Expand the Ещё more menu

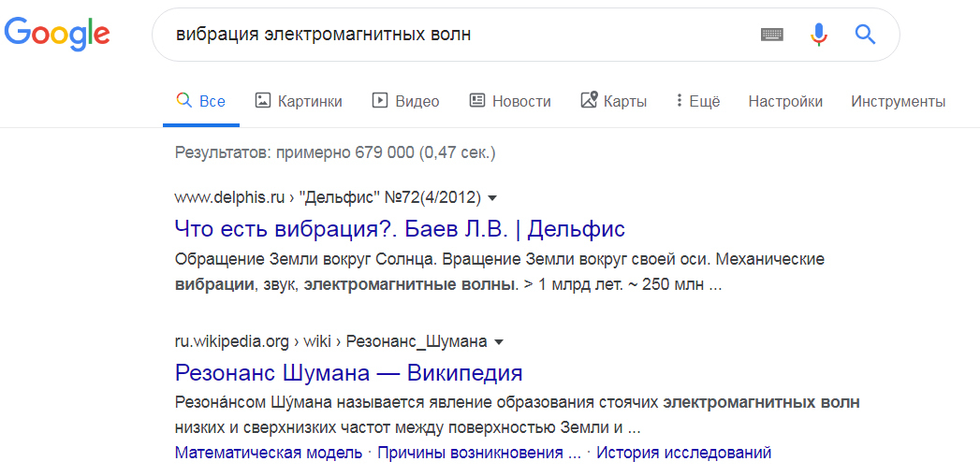click(x=698, y=101)
